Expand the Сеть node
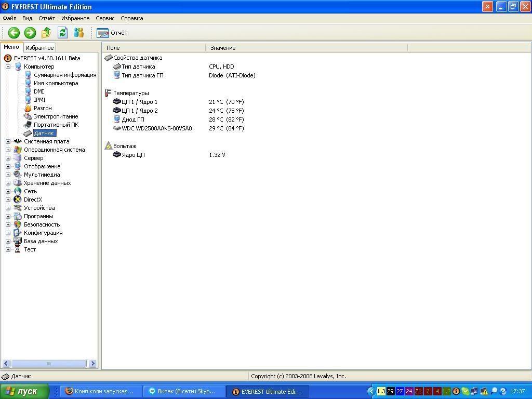This screenshot has height=399, width=532. tap(8, 191)
